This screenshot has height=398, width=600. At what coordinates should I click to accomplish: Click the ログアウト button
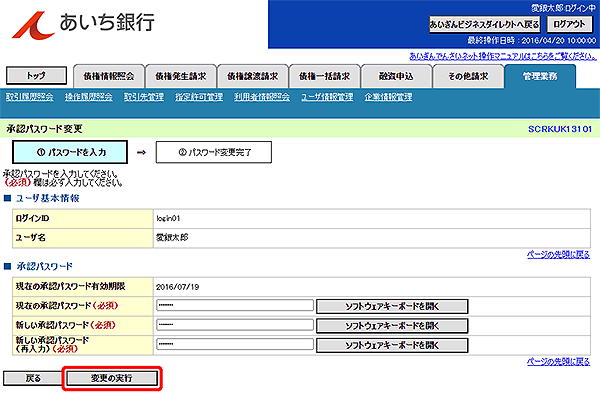569,24
